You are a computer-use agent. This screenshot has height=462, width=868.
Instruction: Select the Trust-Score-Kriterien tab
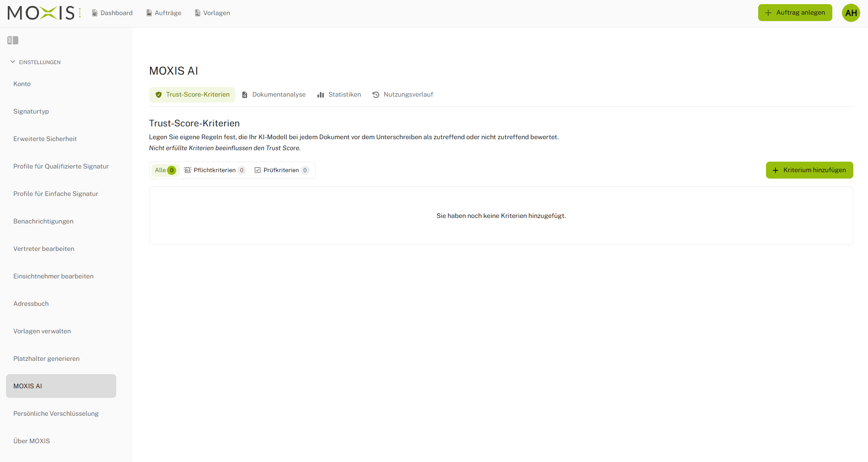(192, 95)
